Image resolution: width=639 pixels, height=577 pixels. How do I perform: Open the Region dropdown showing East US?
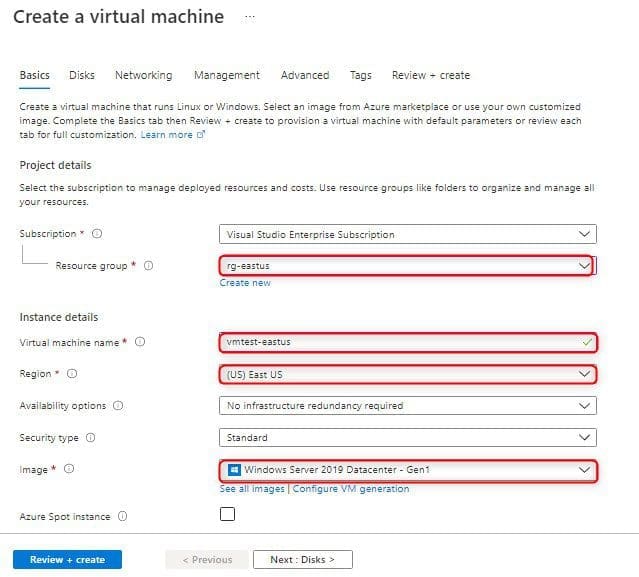pos(408,374)
